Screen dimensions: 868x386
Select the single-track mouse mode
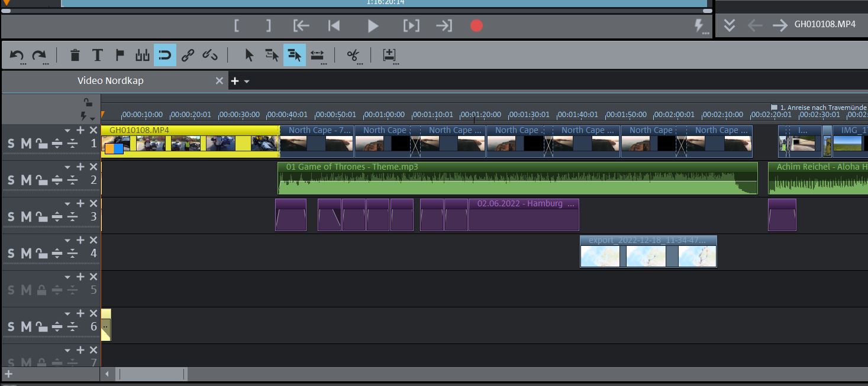pyautogui.click(x=272, y=56)
